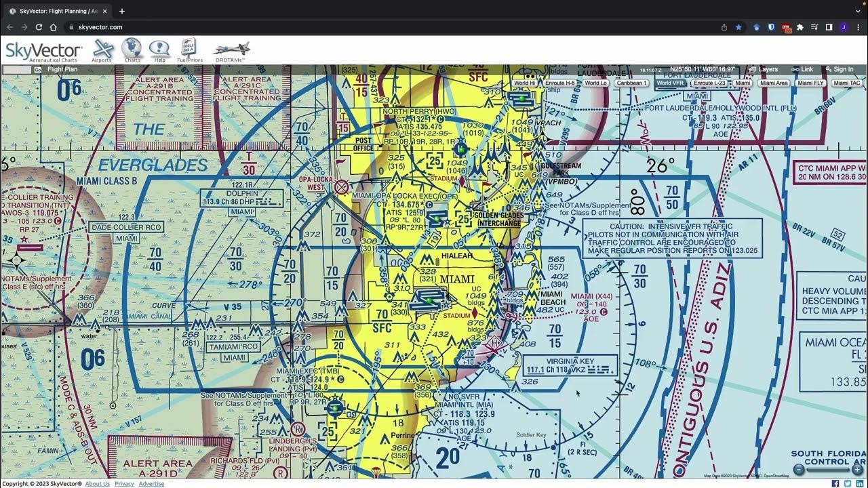This screenshot has width=868, height=488.
Task: Open the Help speech bubble icon
Action: coord(159,50)
